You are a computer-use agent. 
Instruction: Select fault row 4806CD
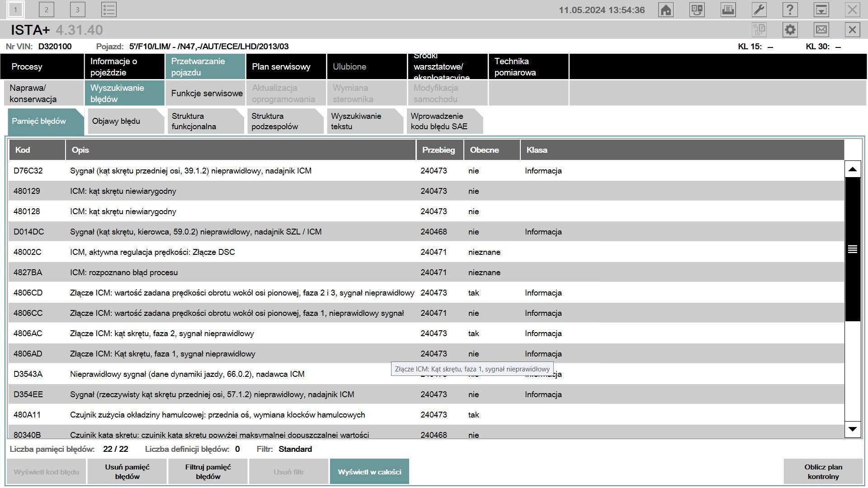click(426, 293)
